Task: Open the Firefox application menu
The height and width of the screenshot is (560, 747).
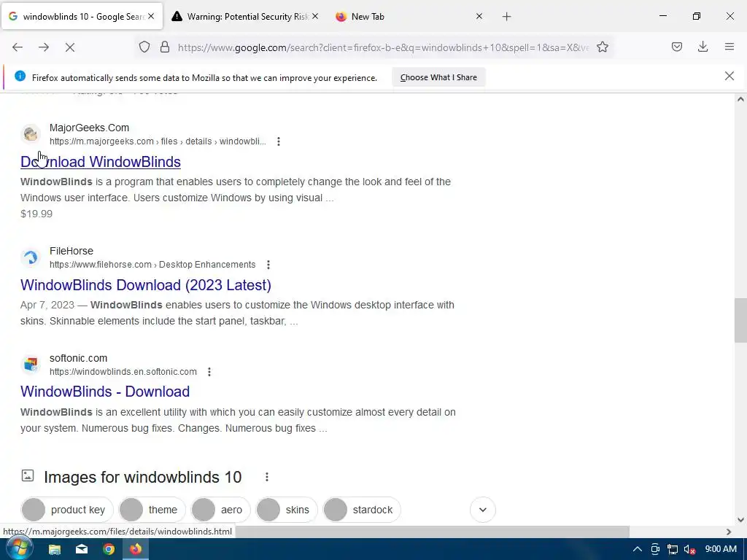Action: [x=729, y=47]
